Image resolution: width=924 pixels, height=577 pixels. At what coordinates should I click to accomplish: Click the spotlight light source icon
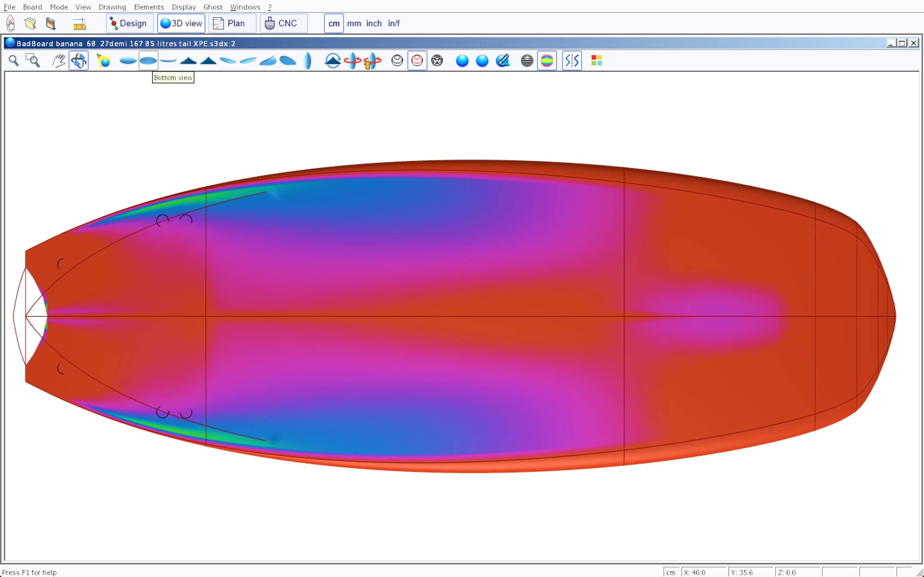pyautogui.click(x=104, y=61)
